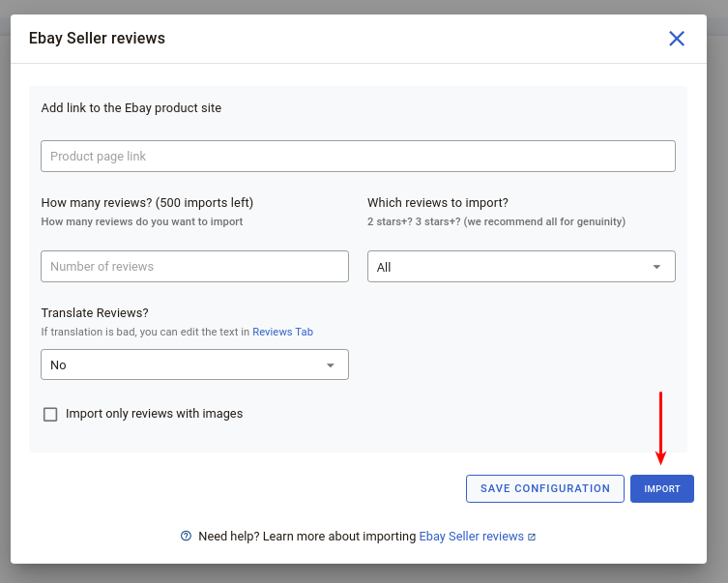Click the '2 stars+? 3 stars+?' recommendation hint
The width and height of the screenshot is (728, 583).
click(x=496, y=221)
